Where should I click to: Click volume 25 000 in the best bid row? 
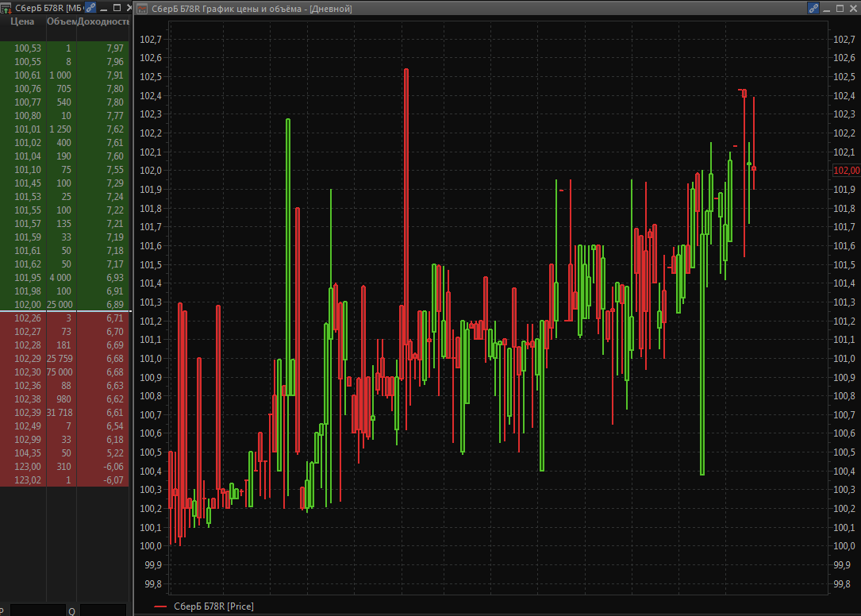pos(60,305)
